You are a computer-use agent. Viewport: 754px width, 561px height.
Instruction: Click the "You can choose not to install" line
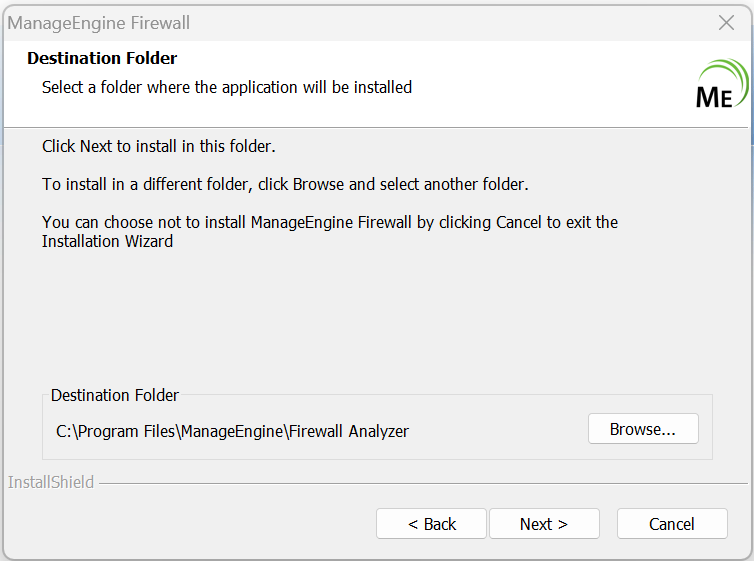click(330, 222)
